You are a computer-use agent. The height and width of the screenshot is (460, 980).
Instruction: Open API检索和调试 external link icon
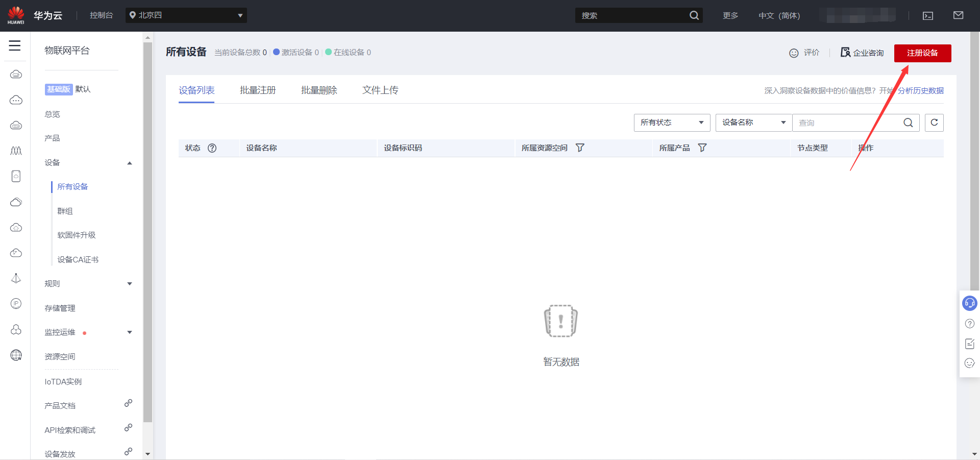(128, 428)
